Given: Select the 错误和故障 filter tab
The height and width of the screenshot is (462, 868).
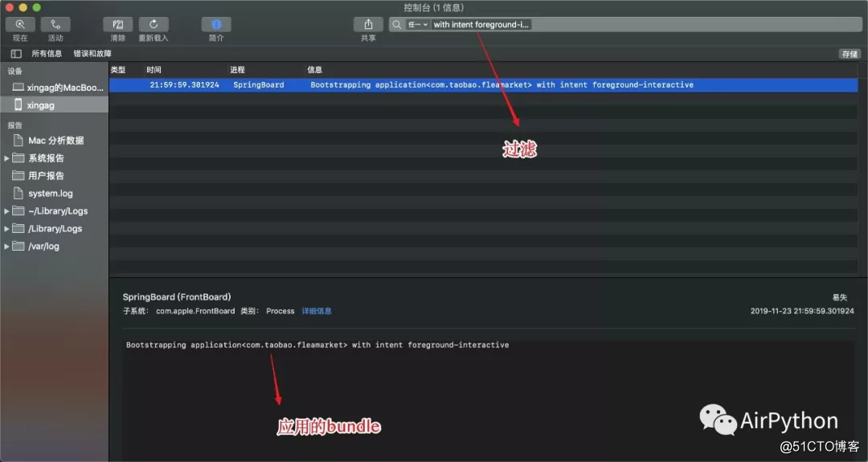Looking at the screenshot, I should point(92,54).
